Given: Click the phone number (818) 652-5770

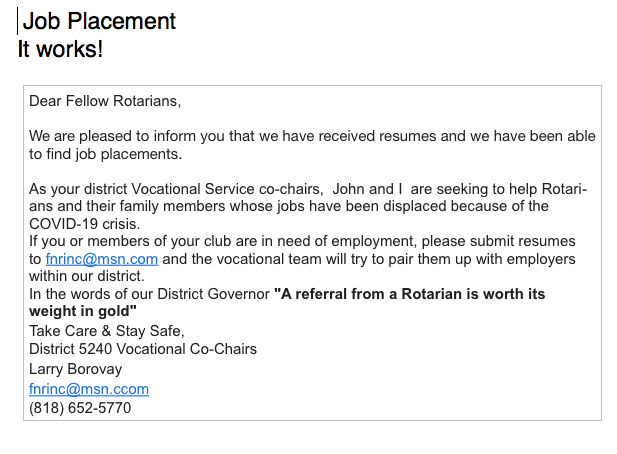Looking at the screenshot, I should [x=80, y=408].
